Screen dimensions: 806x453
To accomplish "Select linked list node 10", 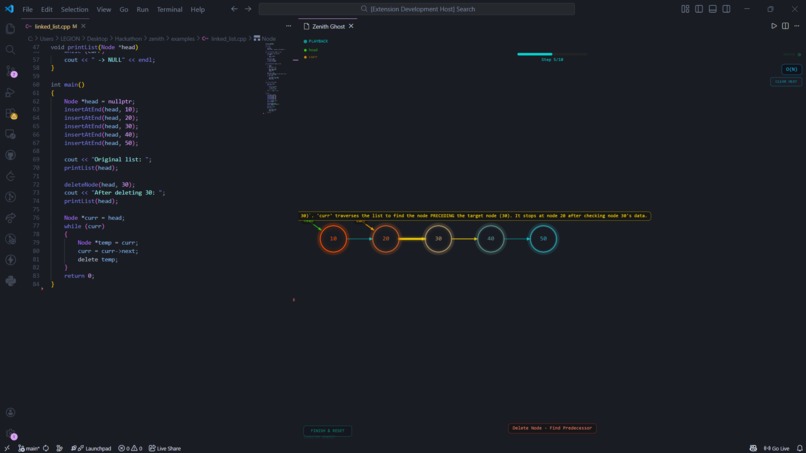I will (333, 239).
